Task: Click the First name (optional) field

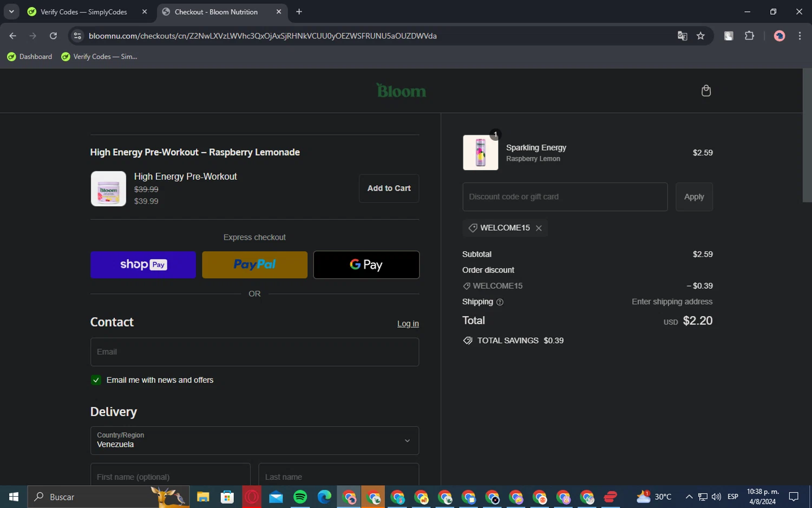Action: point(171,474)
